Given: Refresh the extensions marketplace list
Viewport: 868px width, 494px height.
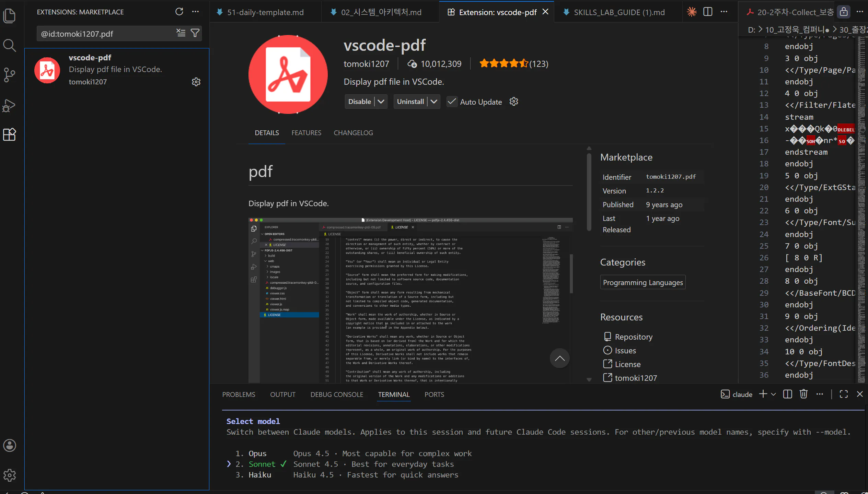Looking at the screenshot, I should tap(179, 12).
